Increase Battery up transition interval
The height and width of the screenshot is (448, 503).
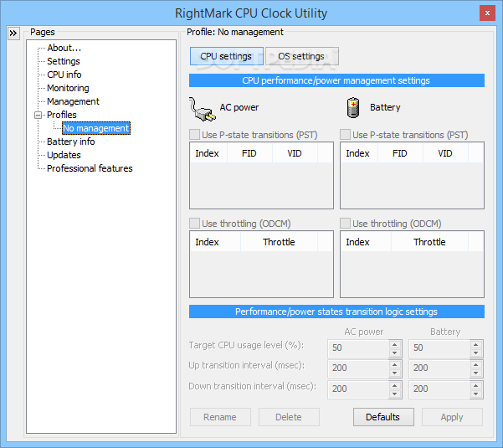(476, 364)
